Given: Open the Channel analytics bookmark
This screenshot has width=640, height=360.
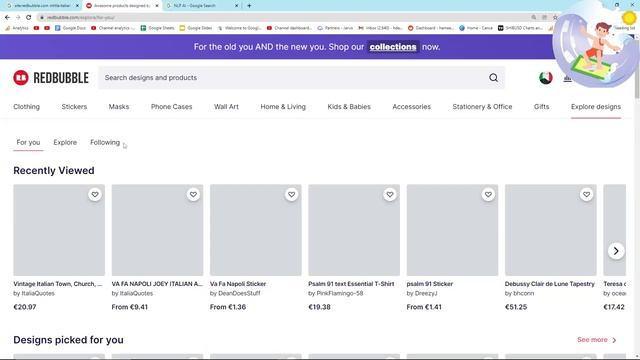Looking at the screenshot, I should click(x=113, y=28).
